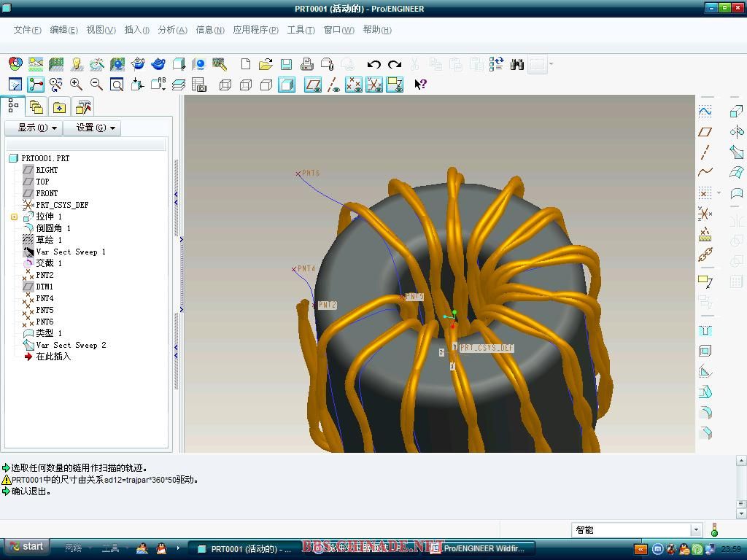This screenshot has width=747, height=560.
Task: Open the color appearance wheel icon
Action: tap(15, 64)
